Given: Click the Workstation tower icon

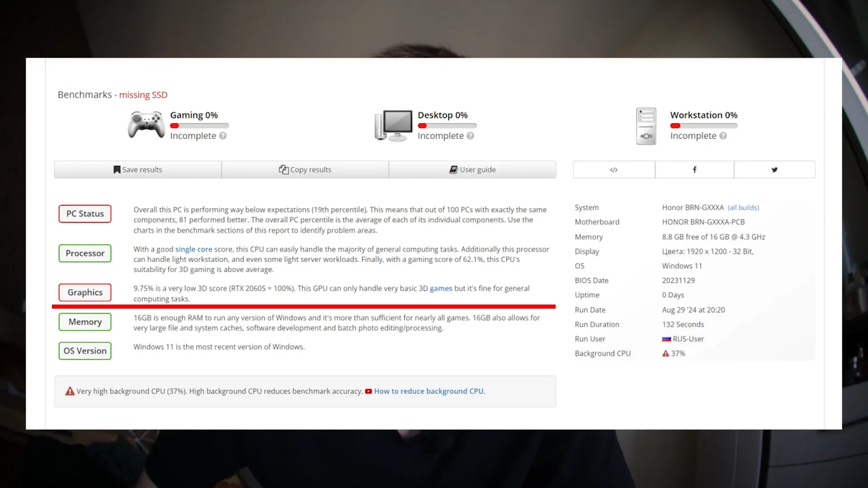Looking at the screenshot, I should click(646, 126).
